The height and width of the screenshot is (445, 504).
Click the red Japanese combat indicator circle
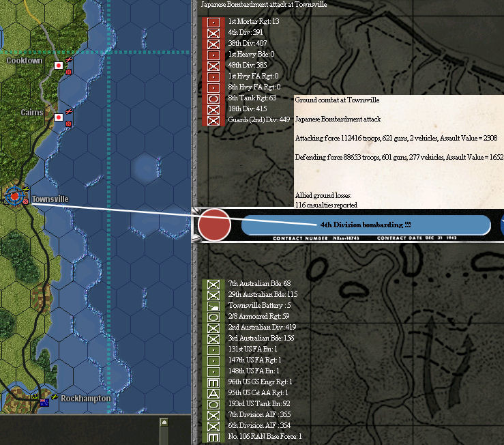(x=214, y=225)
